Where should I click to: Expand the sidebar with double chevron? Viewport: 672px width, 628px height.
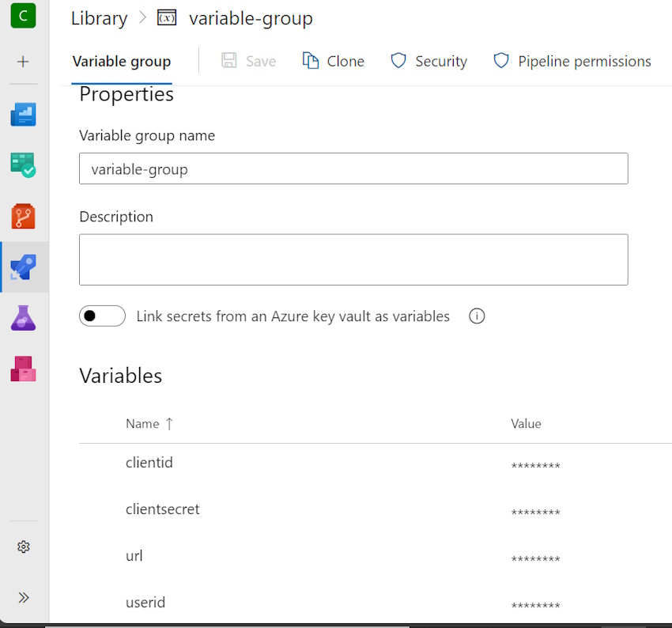(x=24, y=597)
